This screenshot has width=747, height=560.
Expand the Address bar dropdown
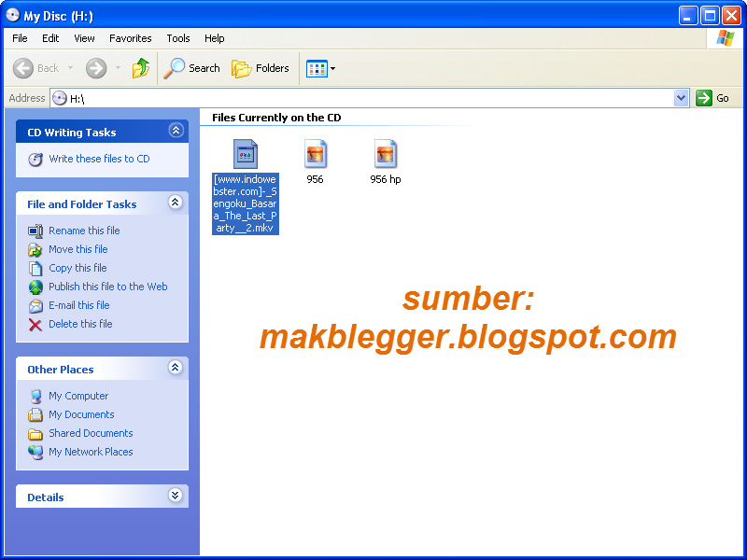tap(682, 98)
